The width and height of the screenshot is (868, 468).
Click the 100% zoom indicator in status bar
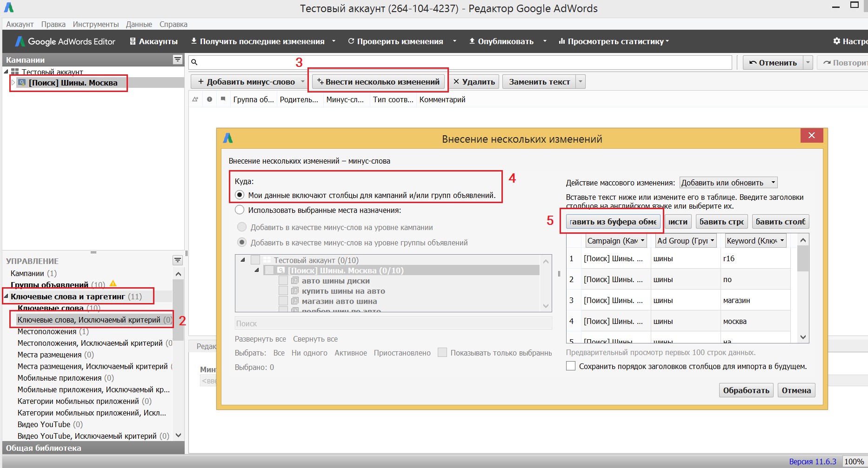(x=854, y=461)
